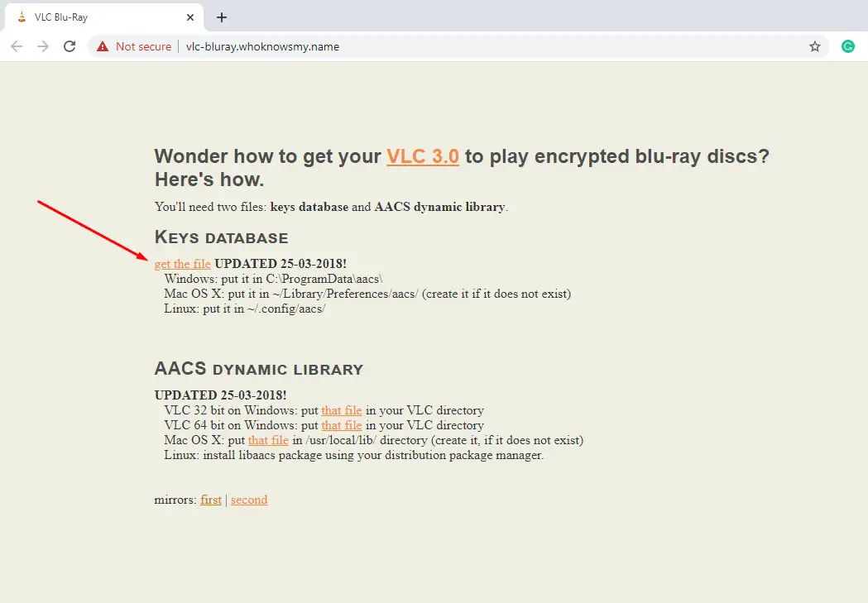868x603 pixels.
Task: Download 'that file' for VLC 32 bit Windows
Action: coord(342,410)
